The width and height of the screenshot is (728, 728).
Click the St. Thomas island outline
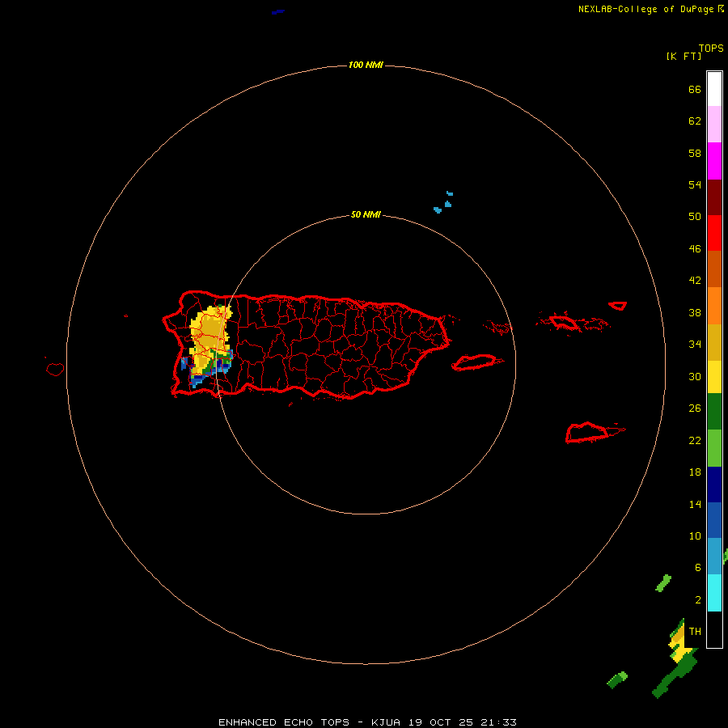pyautogui.click(x=564, y=322)
